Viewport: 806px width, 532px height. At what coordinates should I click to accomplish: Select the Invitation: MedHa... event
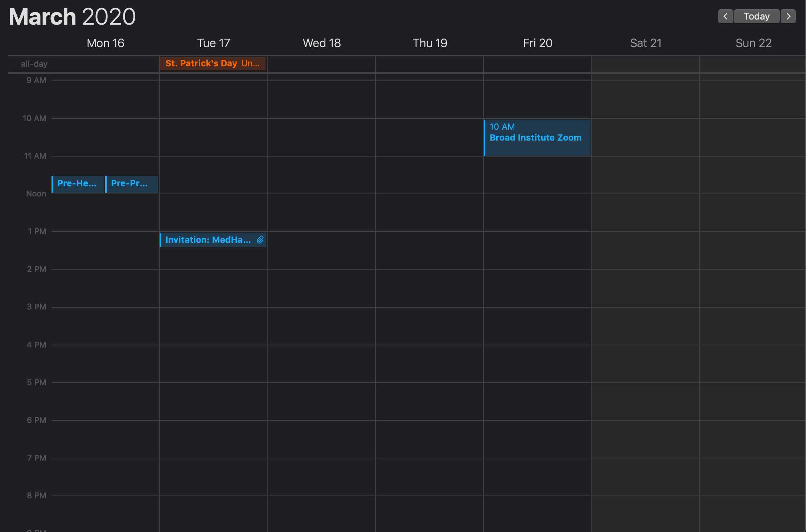pos(208,240)
